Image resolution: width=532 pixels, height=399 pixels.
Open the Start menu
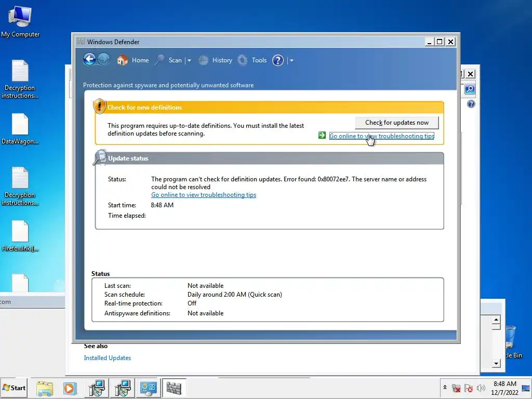coord(14,388)
